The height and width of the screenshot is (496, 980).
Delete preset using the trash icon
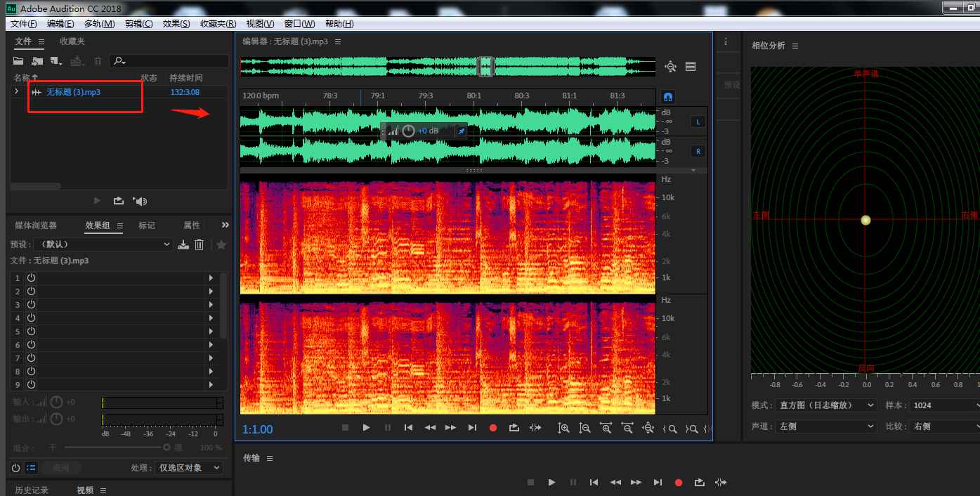coord(200,244)
